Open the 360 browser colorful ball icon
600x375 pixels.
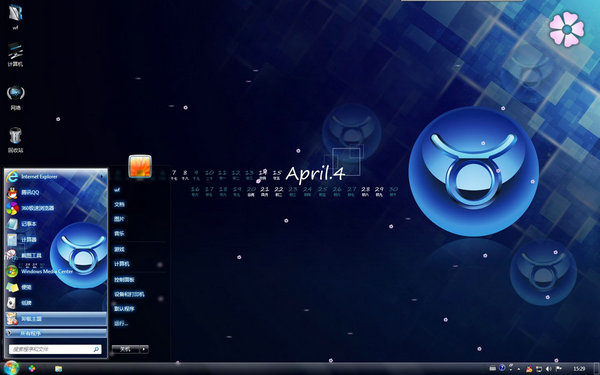click(x=12, y=209)
